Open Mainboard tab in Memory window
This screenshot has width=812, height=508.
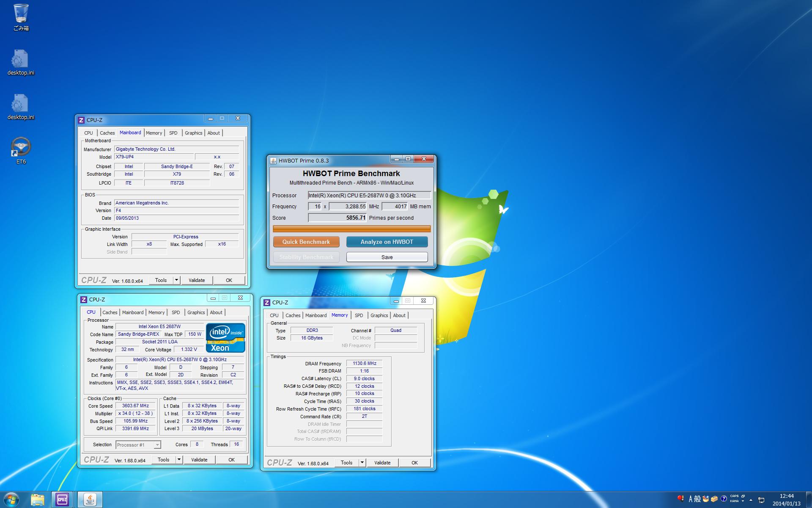click(x=316, y=315)
